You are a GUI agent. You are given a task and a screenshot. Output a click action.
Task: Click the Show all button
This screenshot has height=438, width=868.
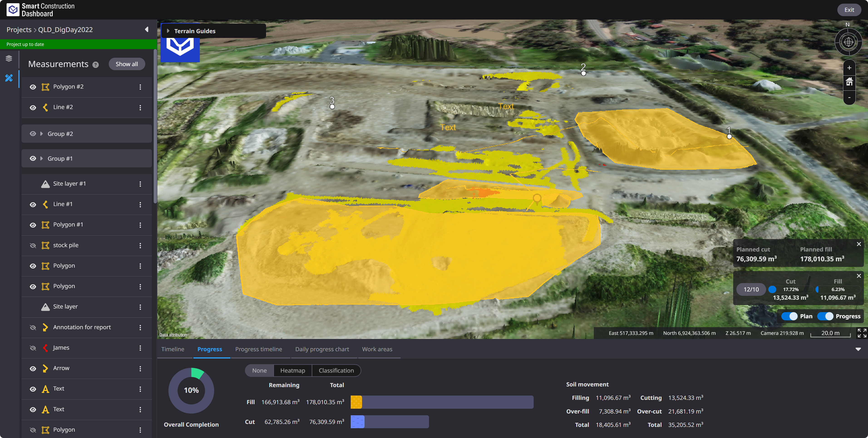click(127, 64)
